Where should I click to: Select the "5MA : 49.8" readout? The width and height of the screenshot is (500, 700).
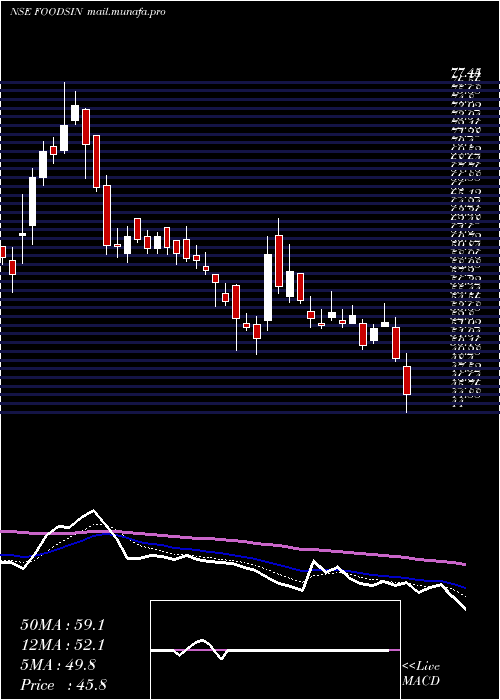pyautogui.click(x=58, y=665)
